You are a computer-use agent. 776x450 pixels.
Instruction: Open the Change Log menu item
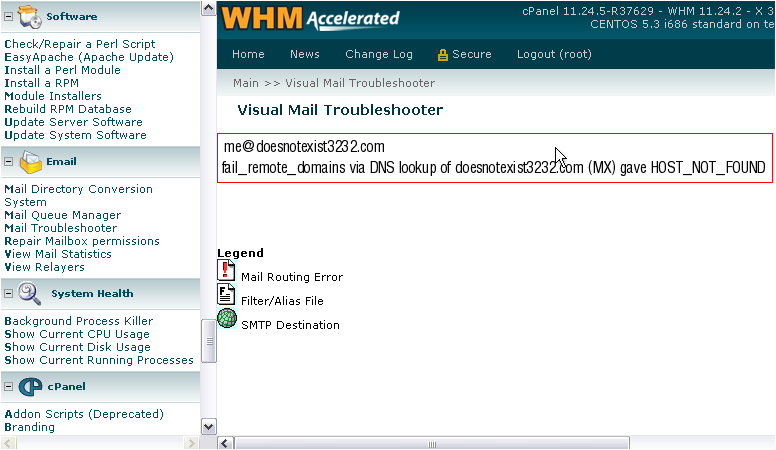379,54
